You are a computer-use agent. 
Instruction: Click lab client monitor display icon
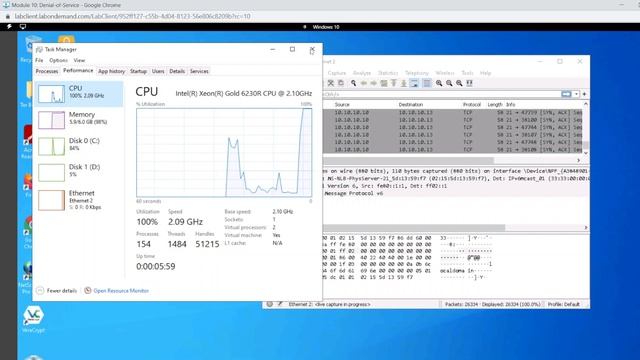tap(23, 27)
